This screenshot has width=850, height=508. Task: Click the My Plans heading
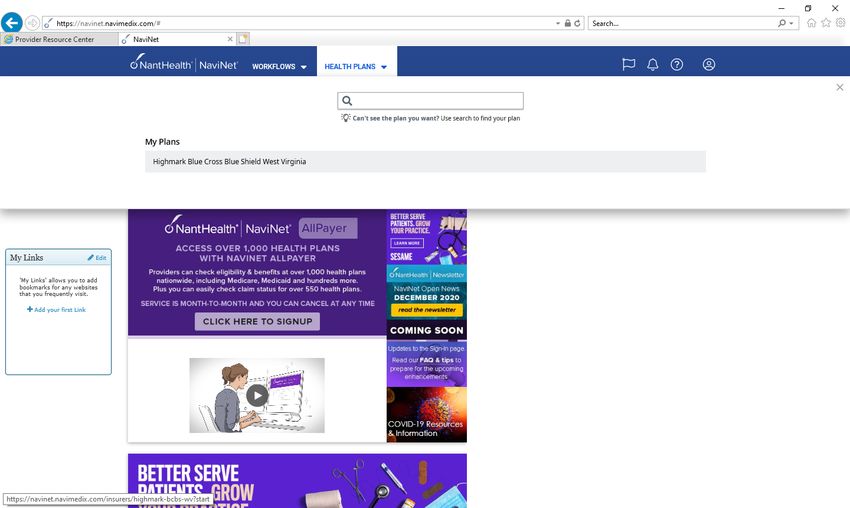162,142
